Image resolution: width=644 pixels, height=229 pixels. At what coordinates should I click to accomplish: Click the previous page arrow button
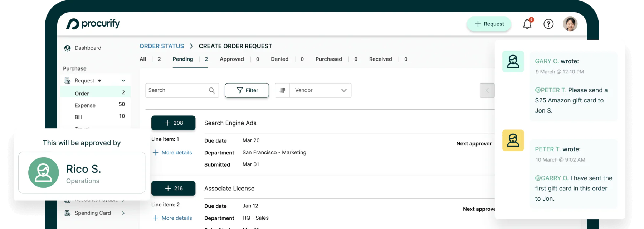[x=487, y=90]
